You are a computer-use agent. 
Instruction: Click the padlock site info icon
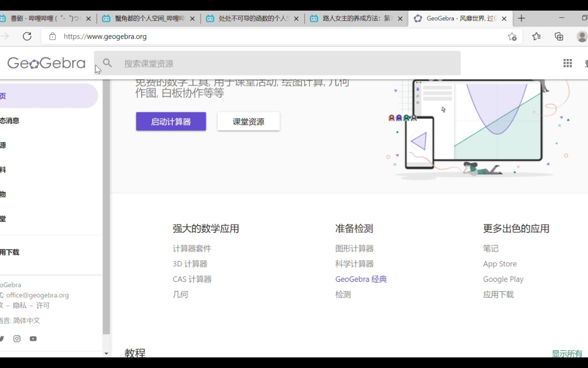(x=52, y=36)
